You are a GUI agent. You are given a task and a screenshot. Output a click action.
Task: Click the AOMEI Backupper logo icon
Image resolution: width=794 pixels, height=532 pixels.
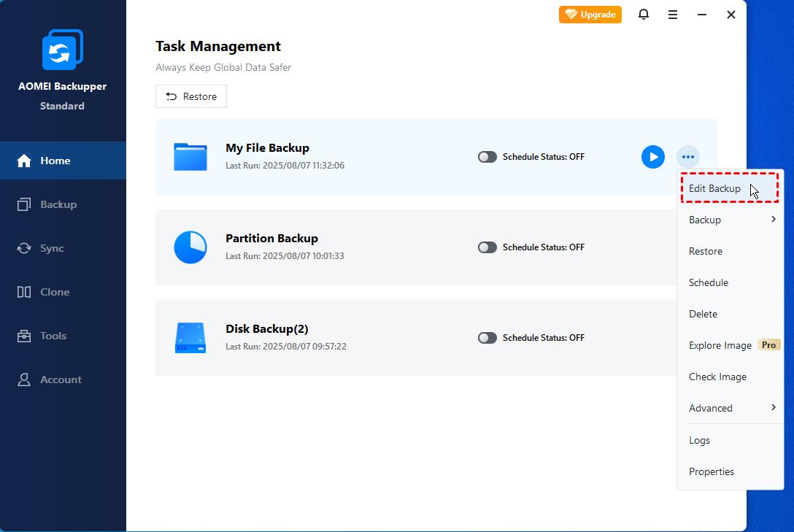pyautogui.click(x=62, y=50)
